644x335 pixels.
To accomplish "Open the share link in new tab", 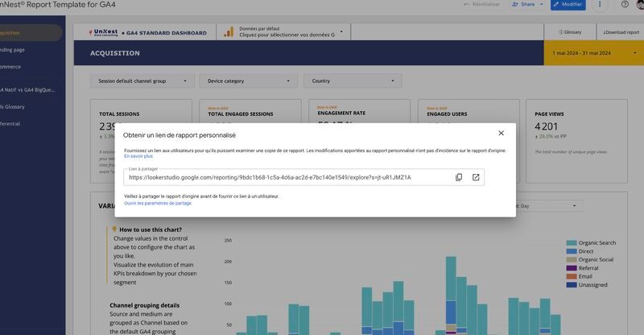I will click(x=476, y=177).
